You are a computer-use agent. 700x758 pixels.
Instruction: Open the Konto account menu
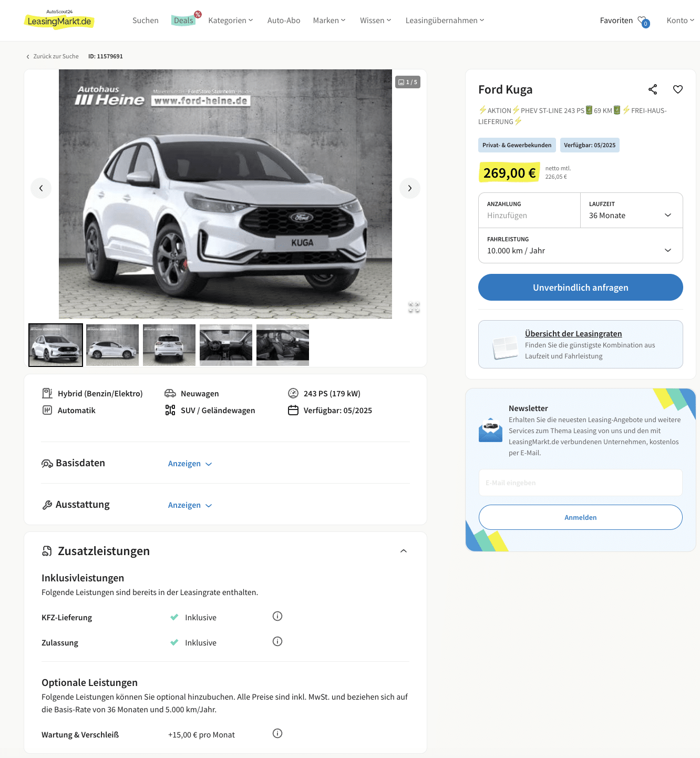(681, 21)
